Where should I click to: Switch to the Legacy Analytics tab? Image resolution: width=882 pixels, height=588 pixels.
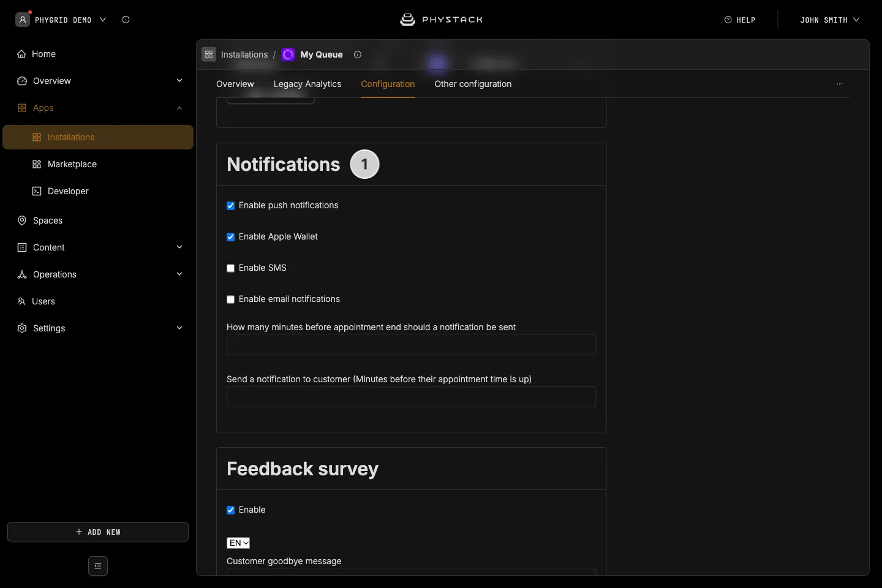[307, 84]
